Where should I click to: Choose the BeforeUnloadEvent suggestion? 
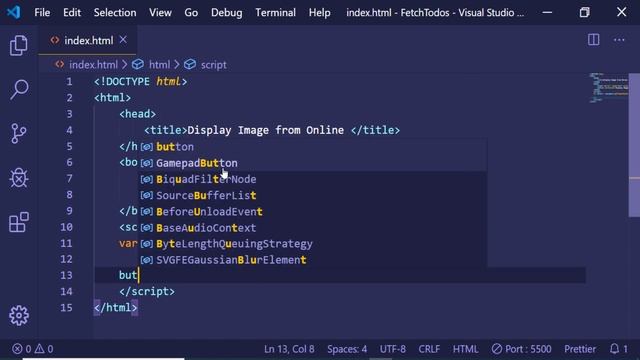pos(313,211)
